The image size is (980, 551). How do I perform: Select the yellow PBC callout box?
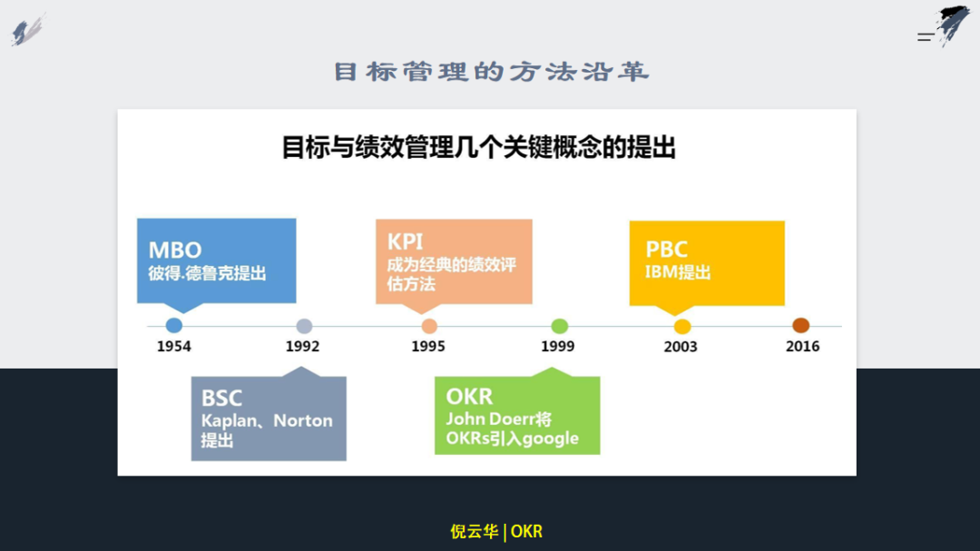[x=707, y=268]
